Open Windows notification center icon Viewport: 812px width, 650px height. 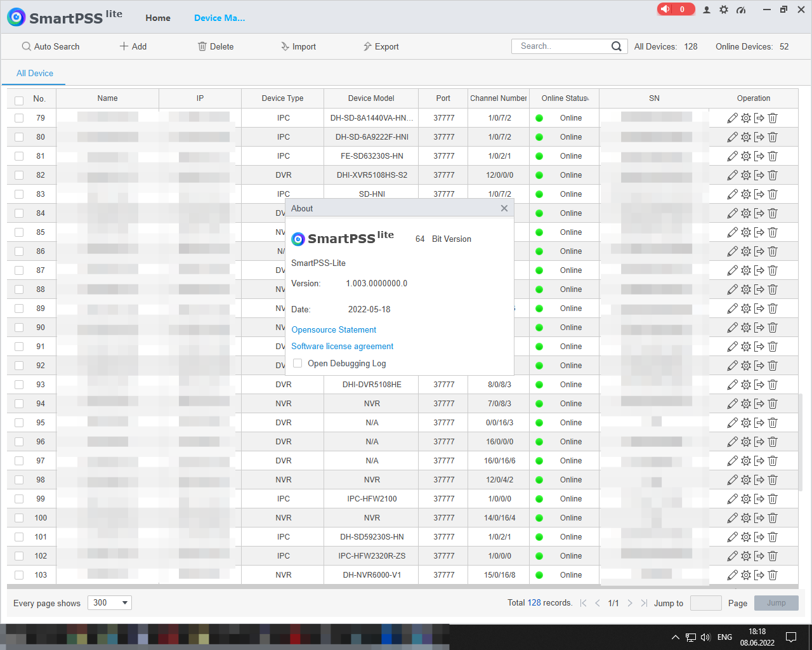[x=791, y=637]
